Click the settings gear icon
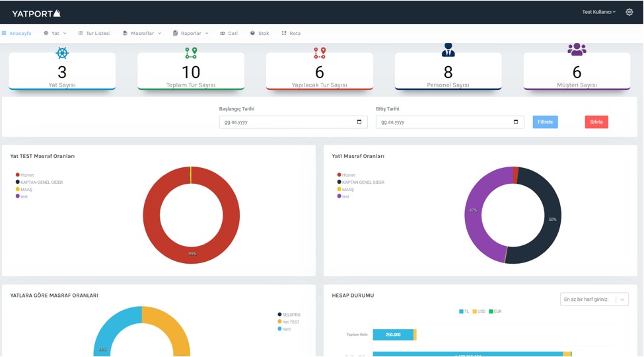The width and height of the screenshot is (644, 357). click(629, 12)
